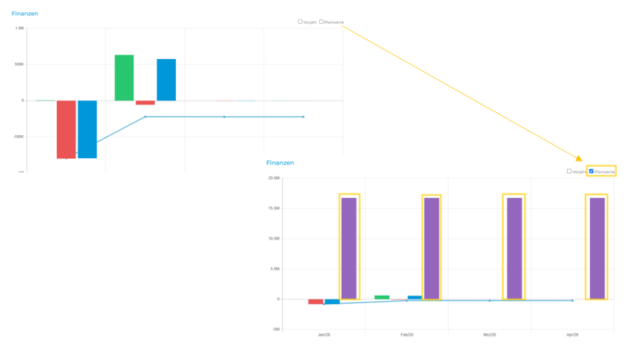Click the small red bar below zero in upper chart
Viewport: 630px width, 364px height.
(145, 102)
